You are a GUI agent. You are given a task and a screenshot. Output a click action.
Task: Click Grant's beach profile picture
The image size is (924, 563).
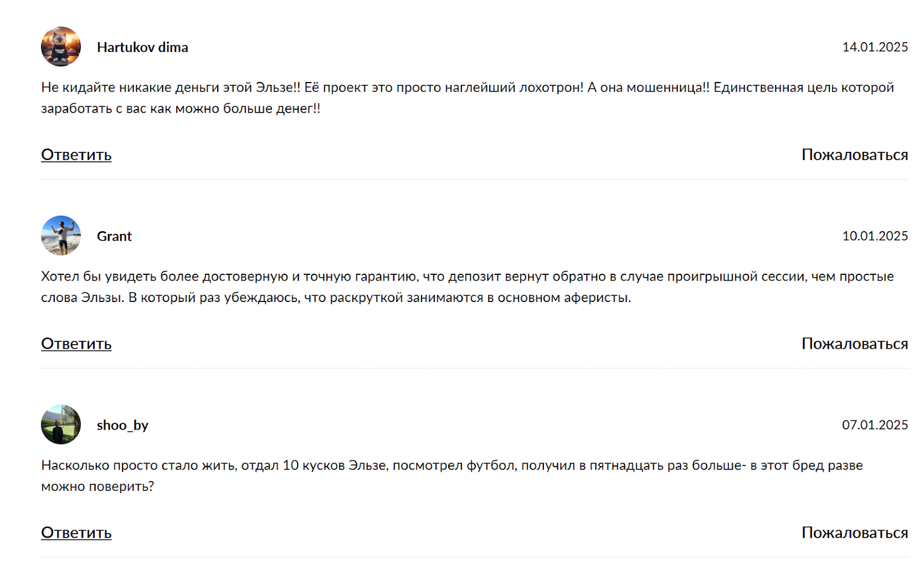[61, 236]
